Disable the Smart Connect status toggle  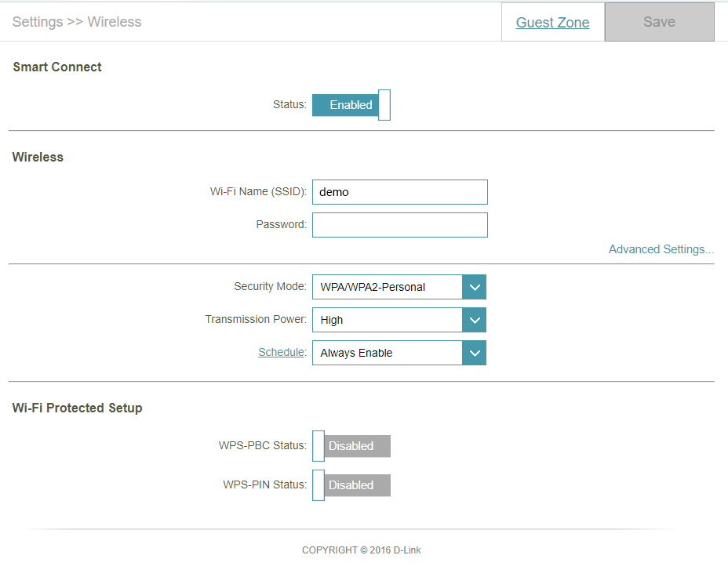pos(351,105)
